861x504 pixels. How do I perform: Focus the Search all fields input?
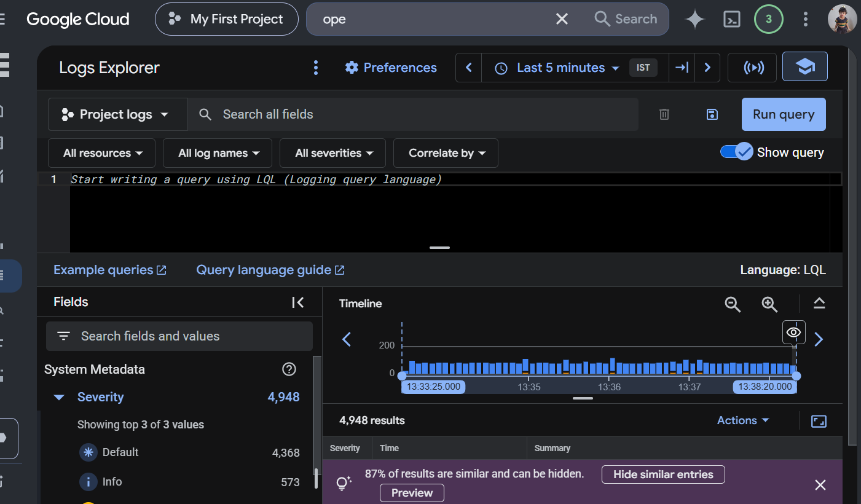(x=413, y=114)
